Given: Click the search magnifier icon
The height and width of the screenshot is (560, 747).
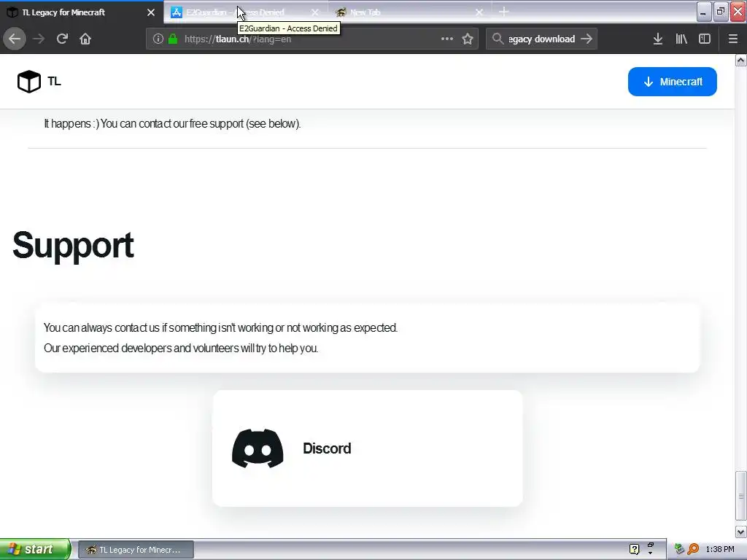Looking at the screenshot, I should coord(498,39).
